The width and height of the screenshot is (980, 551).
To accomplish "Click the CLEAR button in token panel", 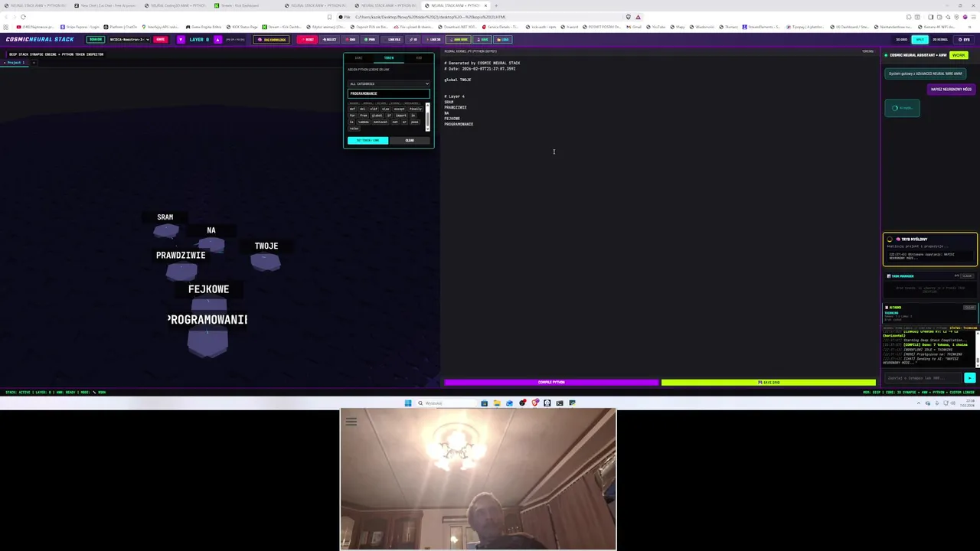I will tap(410, 140).
